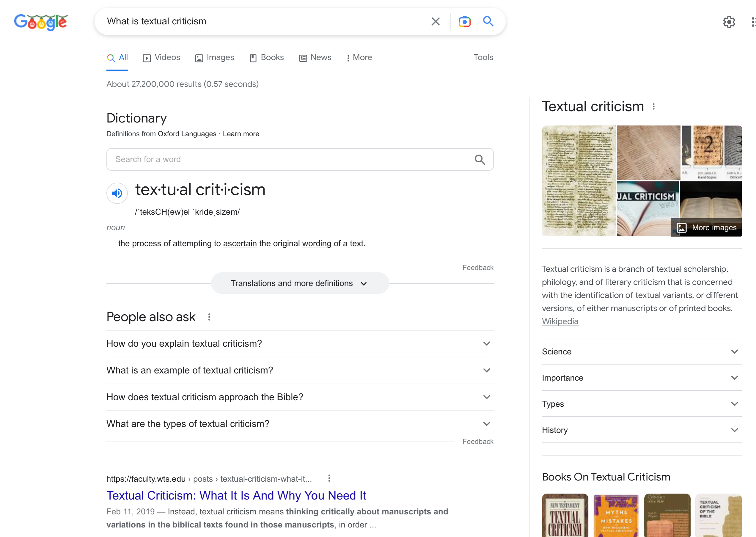The height and width of the screenshot is (537, 756).
Task: Clear the search query with X icon
Action: [x=435, y=21]
